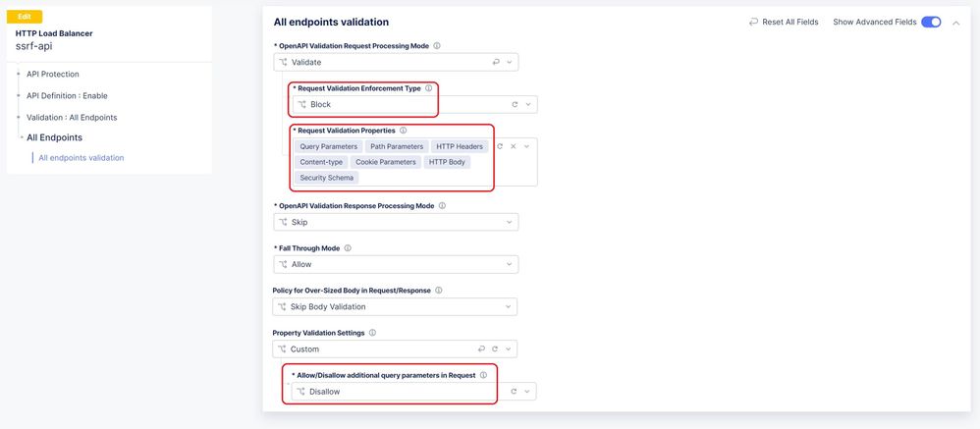Click info icon beside Request Validation Enforcement Type

coord(428,88)
